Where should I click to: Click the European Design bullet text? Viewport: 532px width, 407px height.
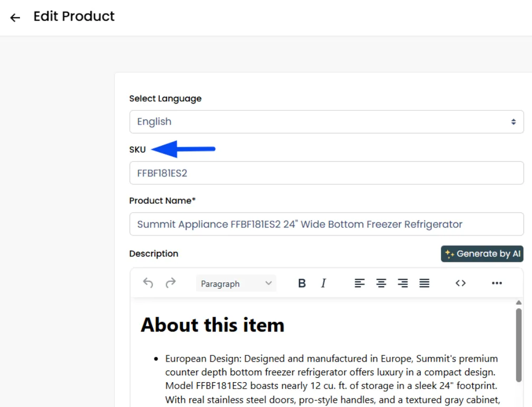pyautogui.click(x=333, y=379)
